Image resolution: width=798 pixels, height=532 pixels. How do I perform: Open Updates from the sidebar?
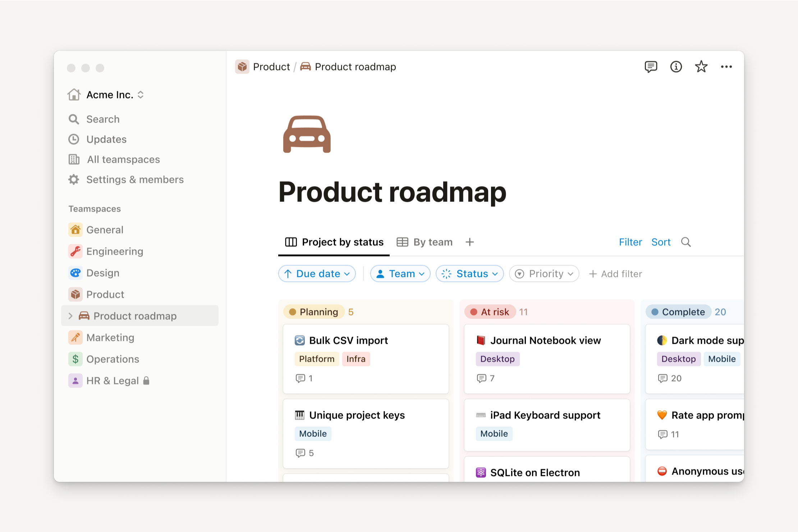pos(106,139)
